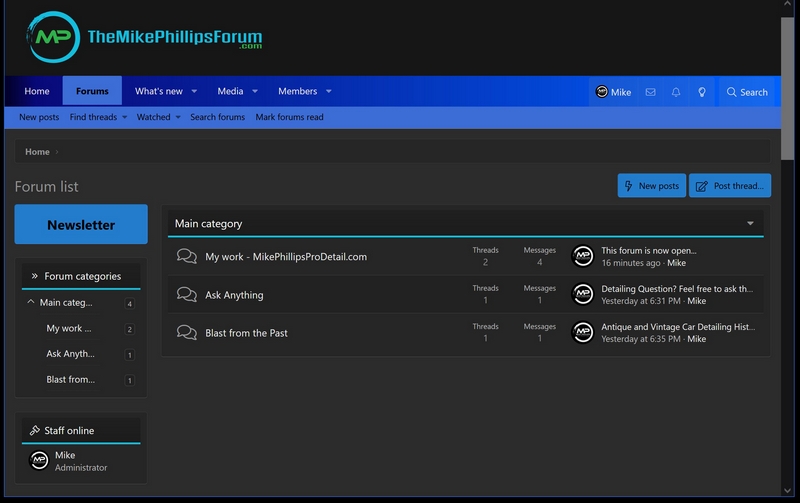Image resolution: width=800 pixels, height=503 pixels.
Task: Open the alerts bell icon
Action: point(676,92)
